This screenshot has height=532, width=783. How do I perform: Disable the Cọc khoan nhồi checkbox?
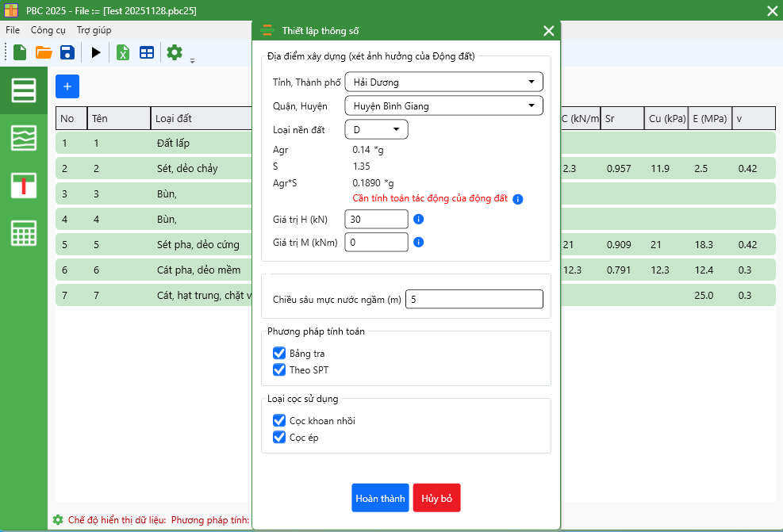[279, 421]
